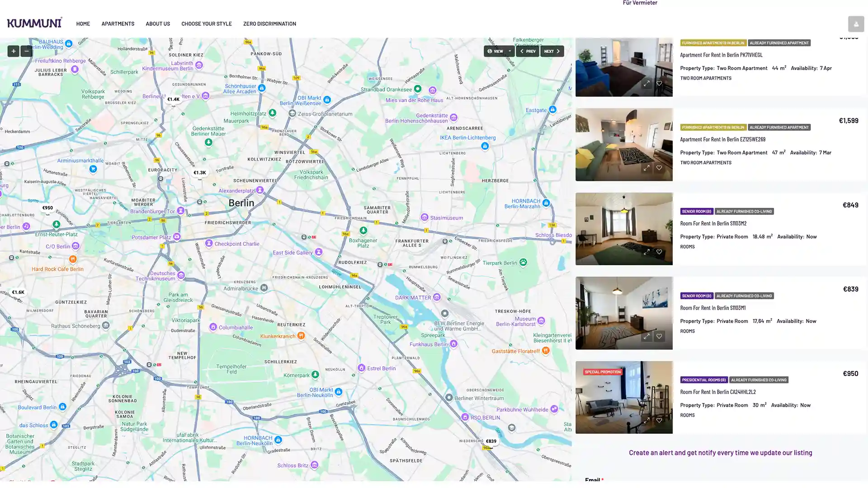View the EZ125WE269 apartment thumbnail
Image resolution: width=868 pixels, height=488 pixels.
623,145
